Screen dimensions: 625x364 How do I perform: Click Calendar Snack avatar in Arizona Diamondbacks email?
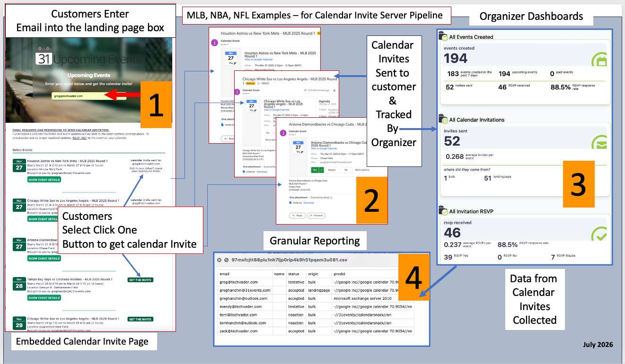pyautogui.click(x=282, y=133)
